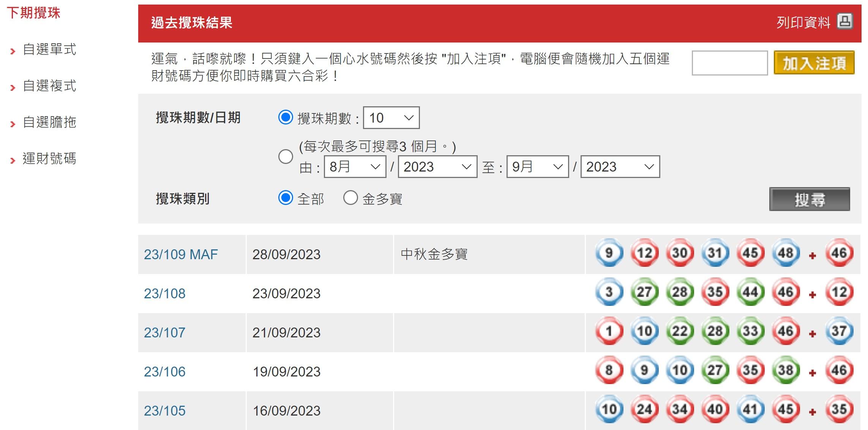Click extra ball 46 in draw 23/109

click(x=839, y=253)
